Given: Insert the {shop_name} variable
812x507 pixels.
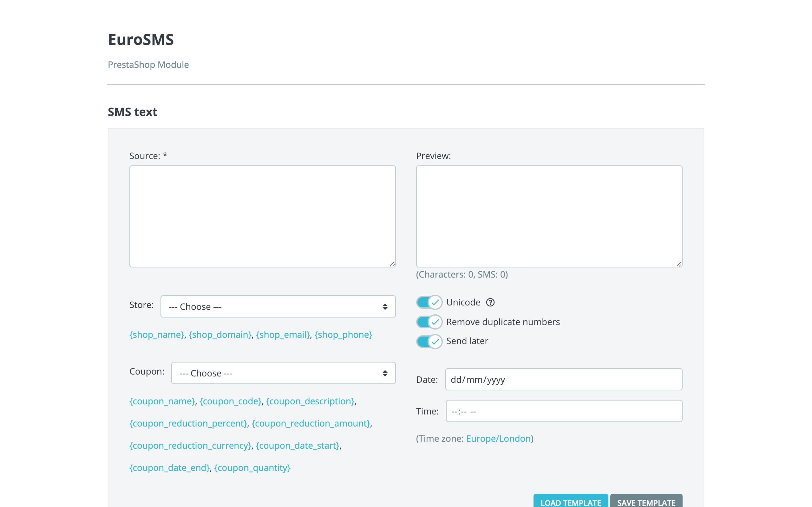Looking at the screenshot, I should click(157, 335).
